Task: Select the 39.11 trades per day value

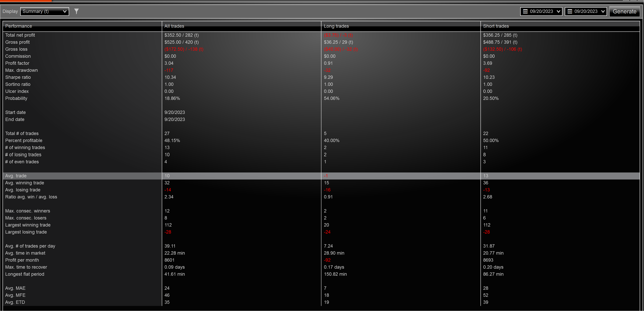Action: pos(170,246)
